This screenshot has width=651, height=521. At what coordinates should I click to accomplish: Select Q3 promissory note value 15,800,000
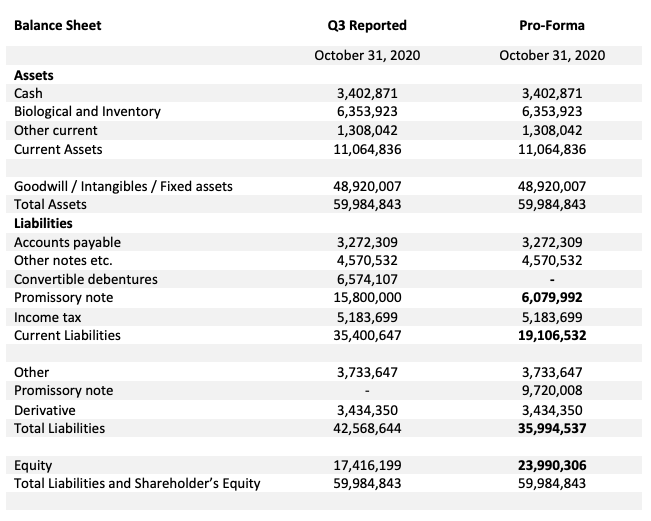point(367,298)
